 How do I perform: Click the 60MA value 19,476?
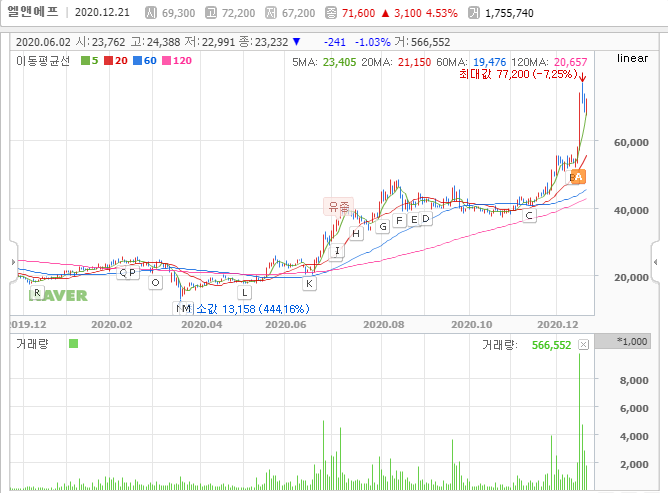(489, 62)
